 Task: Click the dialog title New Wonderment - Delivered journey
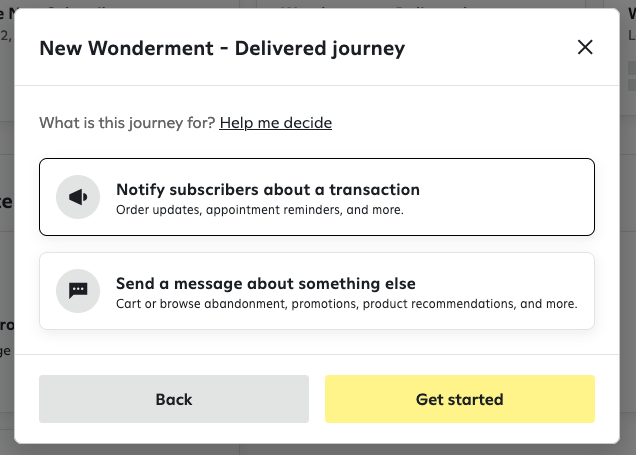pyautogui.click(x=222, y=48)
